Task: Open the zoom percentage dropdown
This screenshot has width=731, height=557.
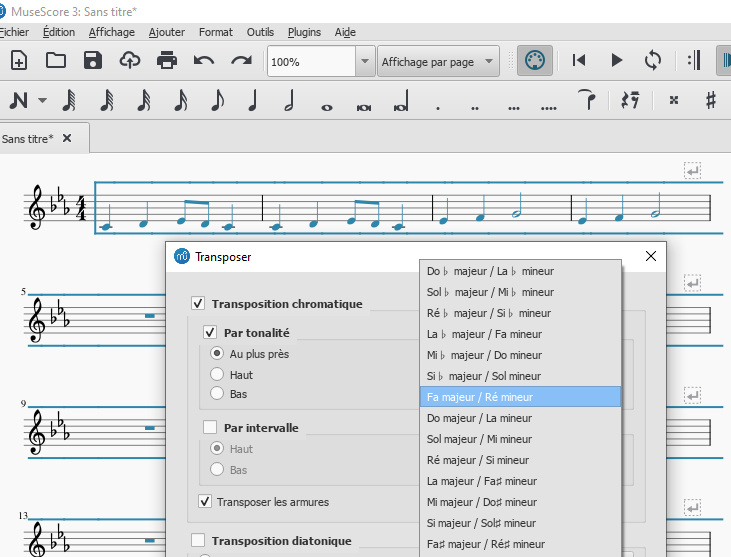Action: 365,61
